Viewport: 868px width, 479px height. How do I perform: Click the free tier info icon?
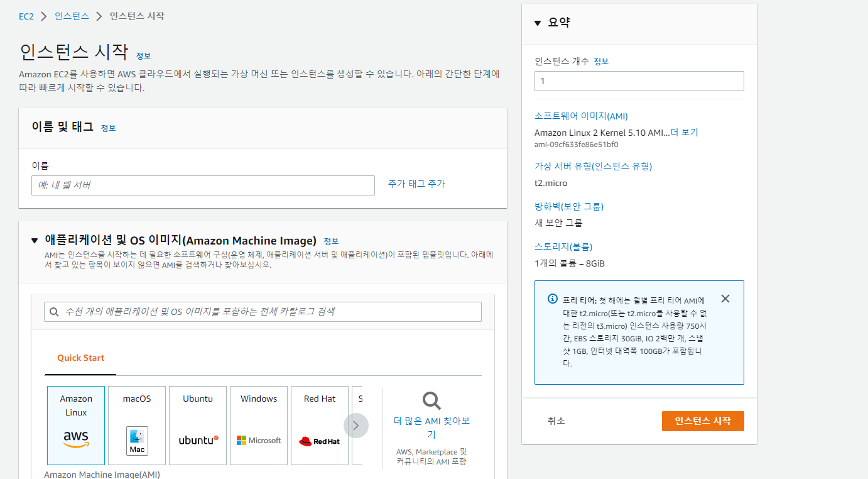[553, 299]
